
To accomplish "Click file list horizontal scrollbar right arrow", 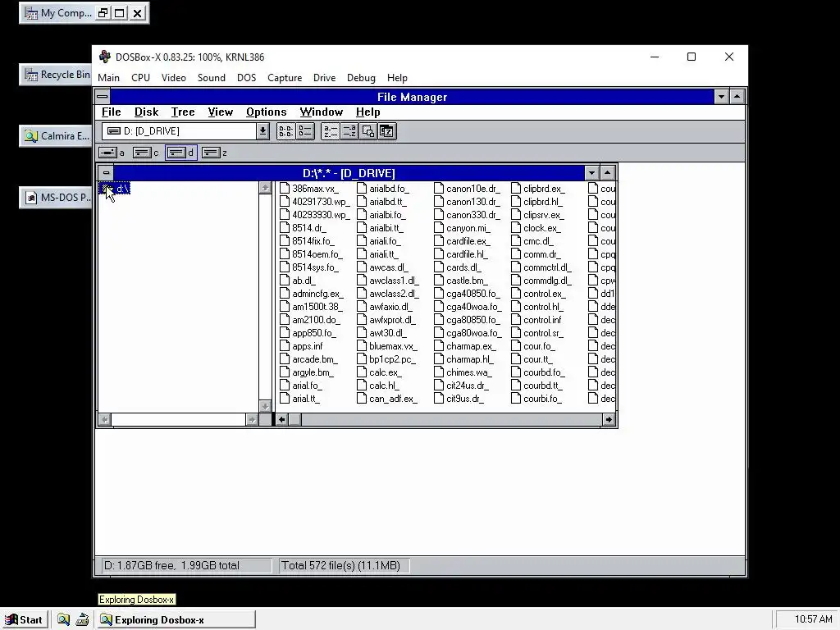I will (608, 419).
